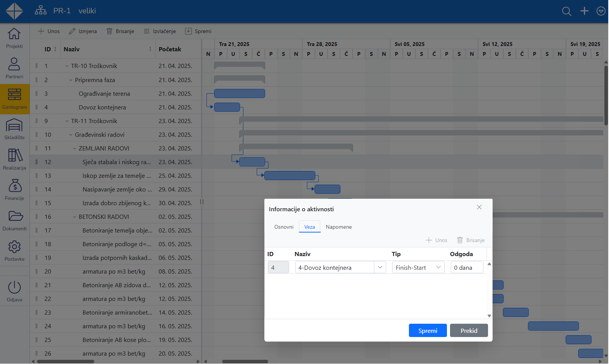The image size is (609, 364).
Task: Collapse the TR-10 Troškovnik row
Action: [x=67, y=66]
